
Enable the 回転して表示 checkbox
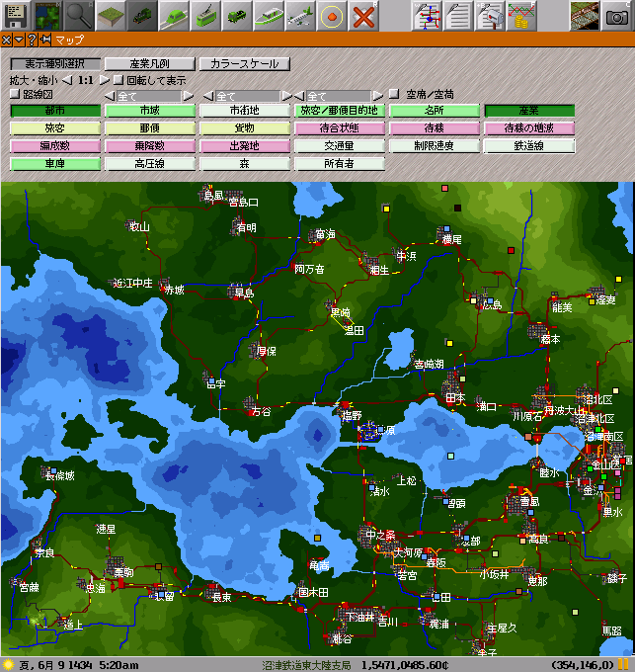[119, 80]
